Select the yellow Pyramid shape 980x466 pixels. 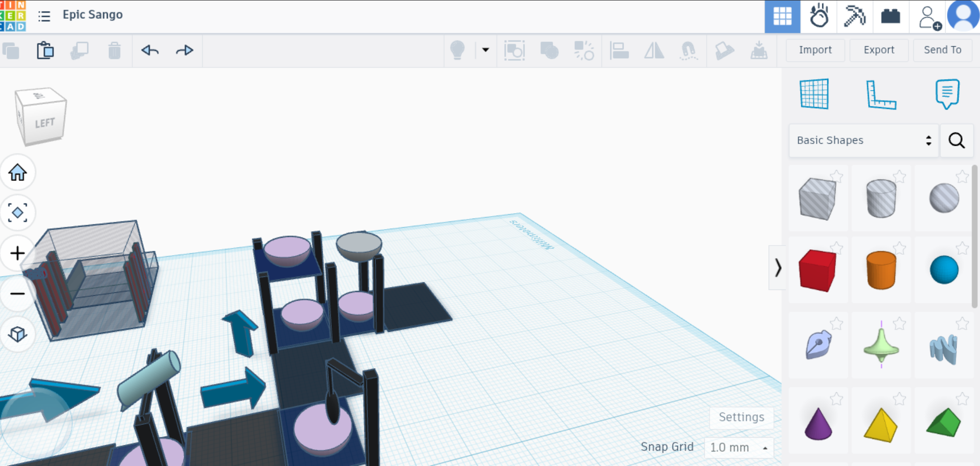[x=881, y=425]
